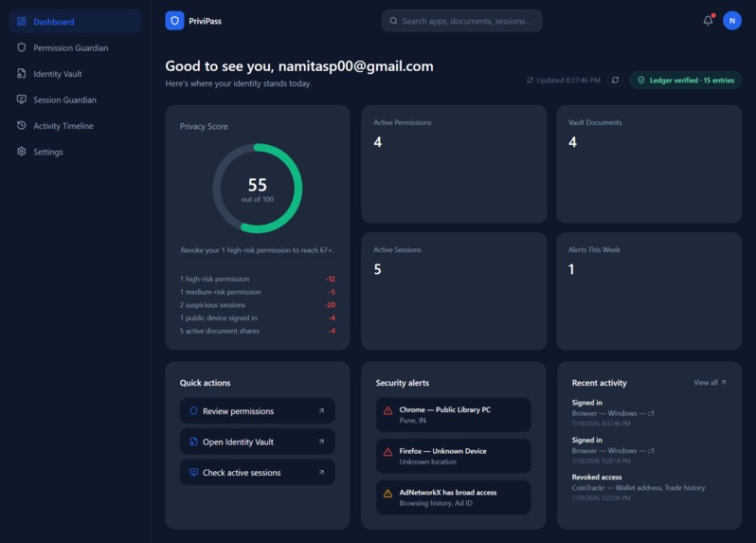Click the 'Updated 8:37:46 PM' text
756x543 pixels.
[568, 80]
